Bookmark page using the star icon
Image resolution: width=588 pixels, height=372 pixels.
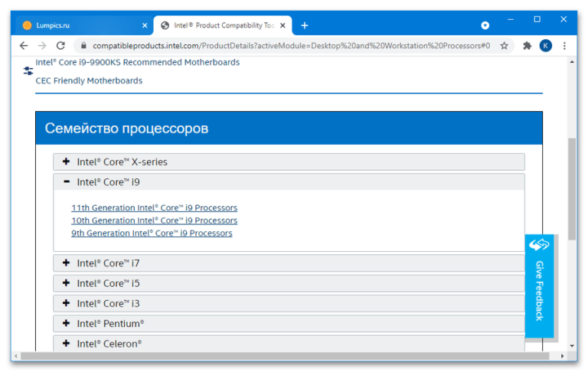504,46
